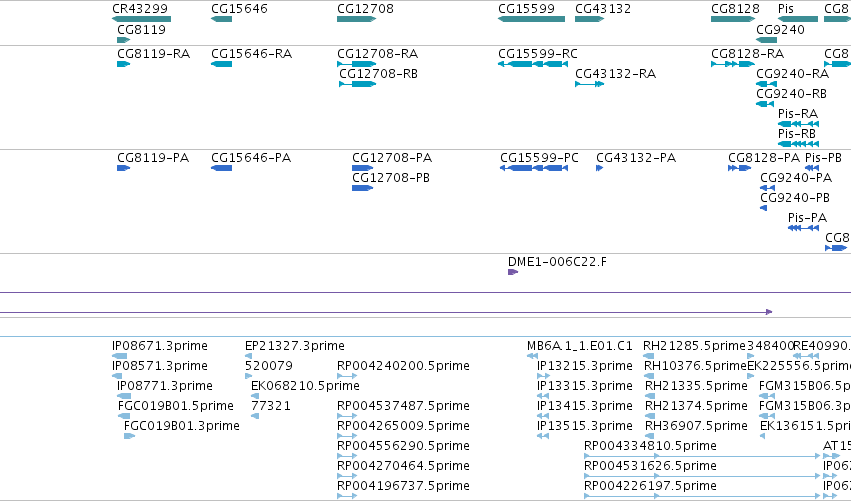This screenshot has width=851, height=501.
Task: Select EST RH36907.5prime
Action: (x=696, y=427)
